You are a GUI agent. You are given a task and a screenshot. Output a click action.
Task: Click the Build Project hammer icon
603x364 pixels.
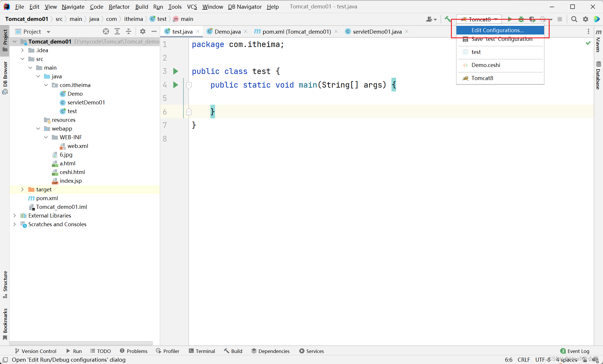pos(447,19)
